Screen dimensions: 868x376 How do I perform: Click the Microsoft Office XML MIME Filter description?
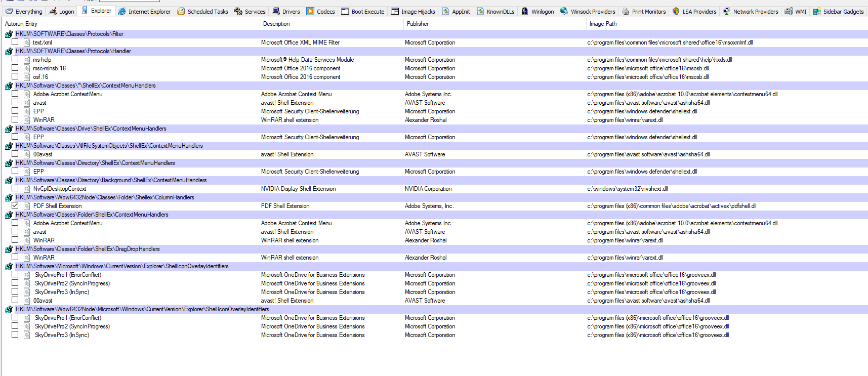click(x=300, y=43)
